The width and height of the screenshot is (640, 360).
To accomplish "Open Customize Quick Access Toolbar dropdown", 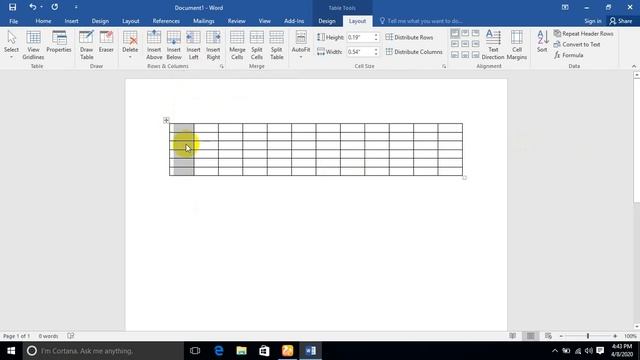I will click(76, 7).
